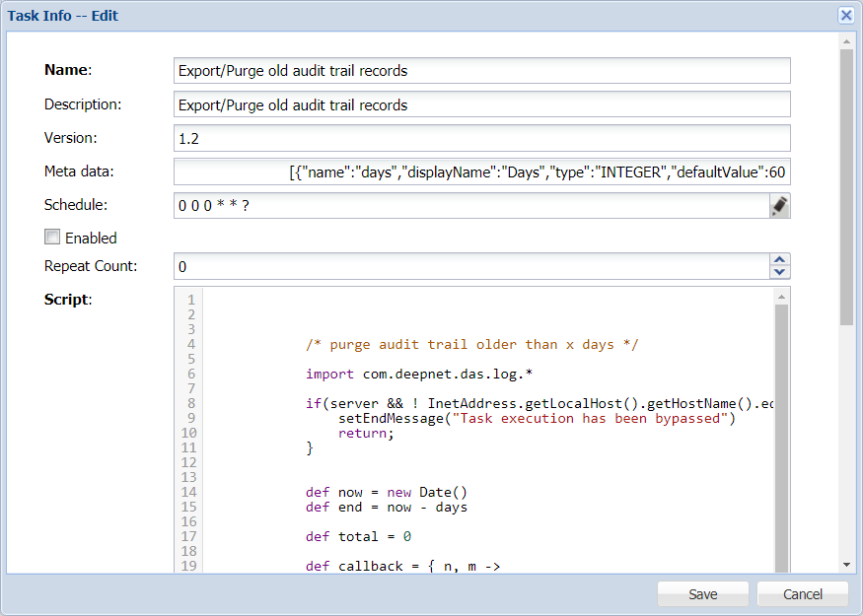Click the Meta data JSON field
Viewport: 863px width, 616px height.
point(481,171)
